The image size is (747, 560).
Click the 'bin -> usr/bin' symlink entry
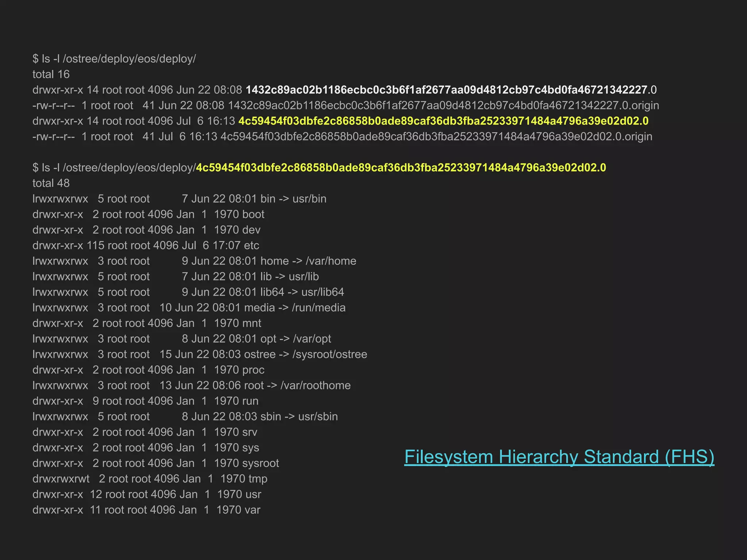pos(293,199)
